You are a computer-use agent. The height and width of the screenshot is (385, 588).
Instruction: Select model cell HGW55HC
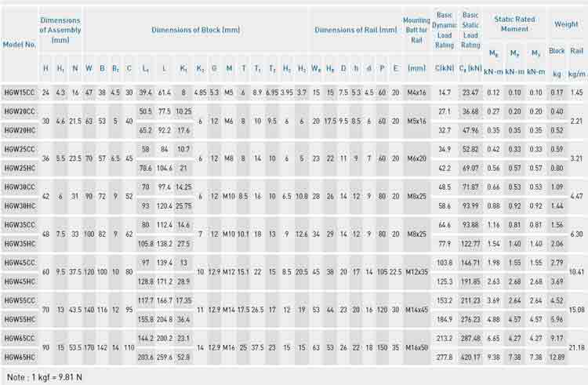point(20,320)
